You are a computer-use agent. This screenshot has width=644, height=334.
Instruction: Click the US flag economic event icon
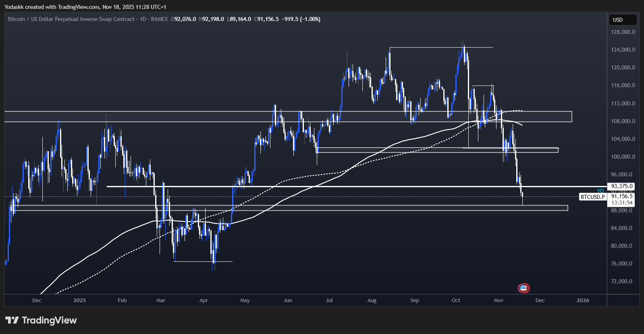coord(524,288)
